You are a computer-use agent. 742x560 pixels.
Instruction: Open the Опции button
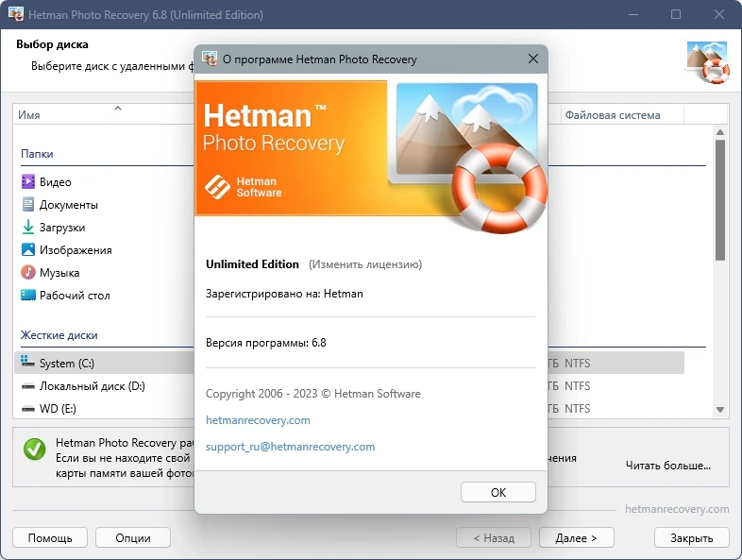point(133,537)
